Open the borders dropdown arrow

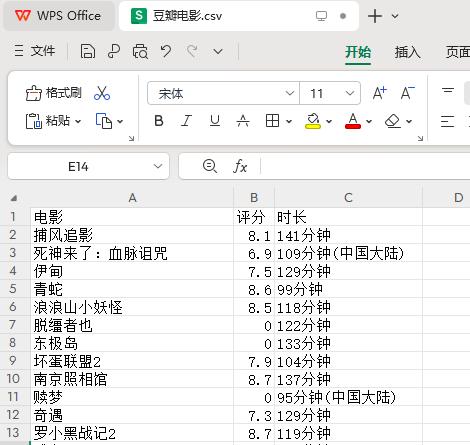[x=289, y=121]
